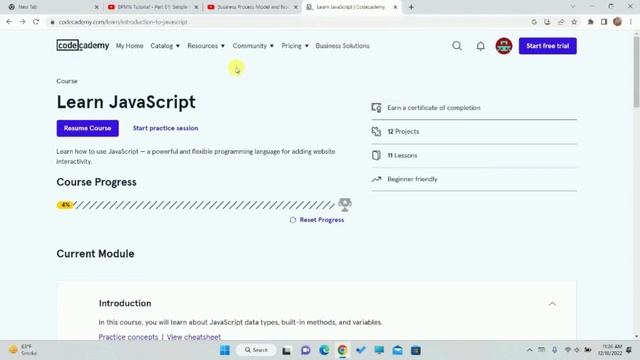Click the certificate of completion icon
The width and height of the screenshot is (640, 360).
pos(376,108)
